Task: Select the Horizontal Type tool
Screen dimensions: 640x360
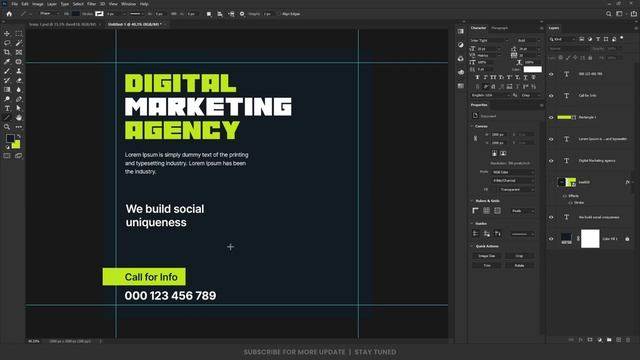Action: 7,109
